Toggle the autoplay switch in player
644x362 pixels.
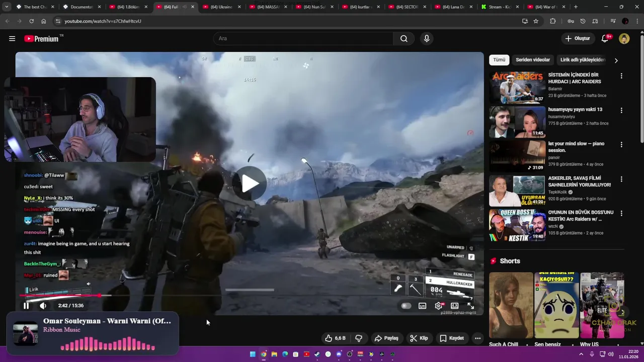pyautogui.click(x=406, y=306)
